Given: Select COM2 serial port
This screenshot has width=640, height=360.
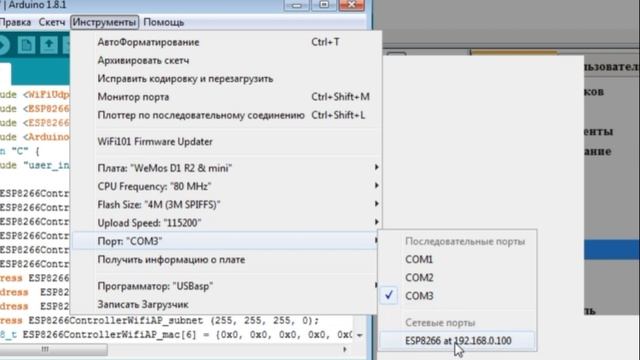Looking at the screenshot, I should pyautogui.click(x=457, y=278).
